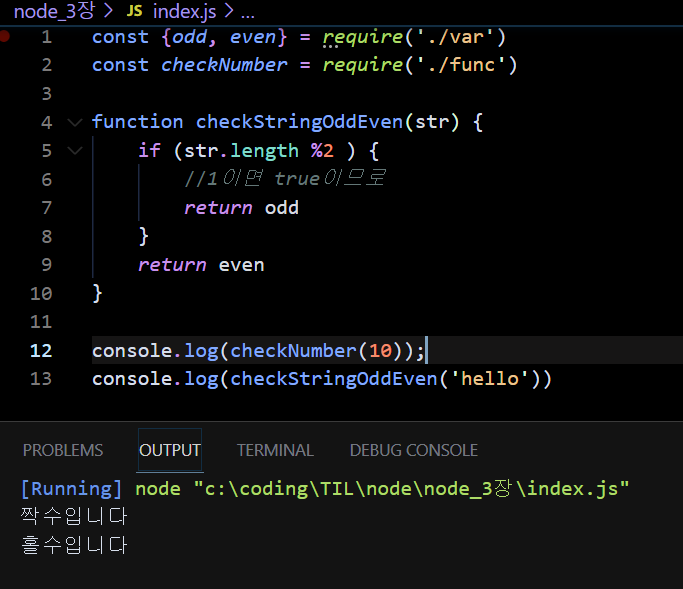683x589 pixels.
Task: Click 'return even' on line 9
Action: [201, 265]
